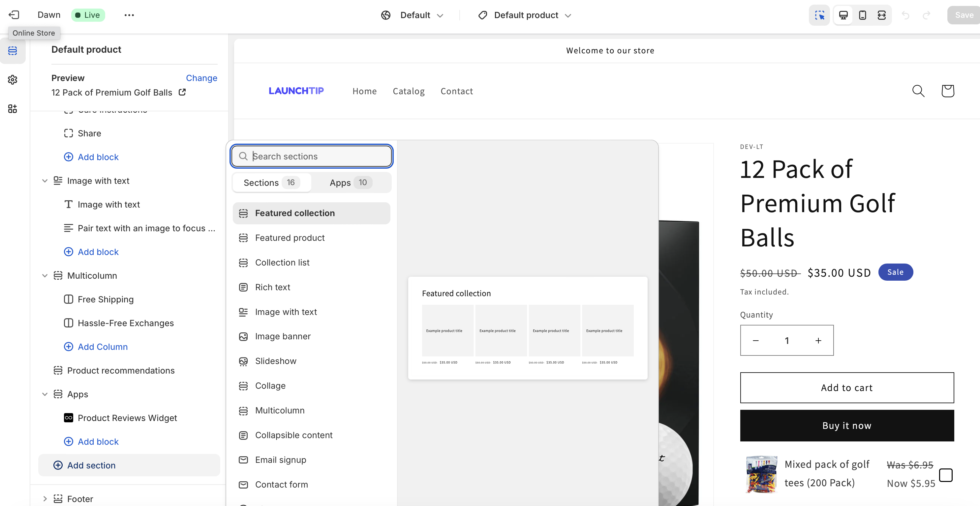Click the undo arrow icon

click(906, 15)
